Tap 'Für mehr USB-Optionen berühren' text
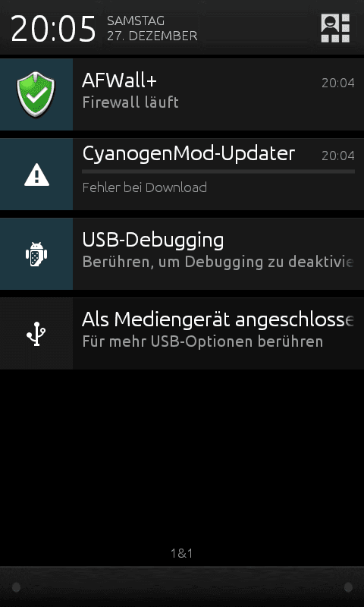This screenshot has height=607, width=364. 202,342
